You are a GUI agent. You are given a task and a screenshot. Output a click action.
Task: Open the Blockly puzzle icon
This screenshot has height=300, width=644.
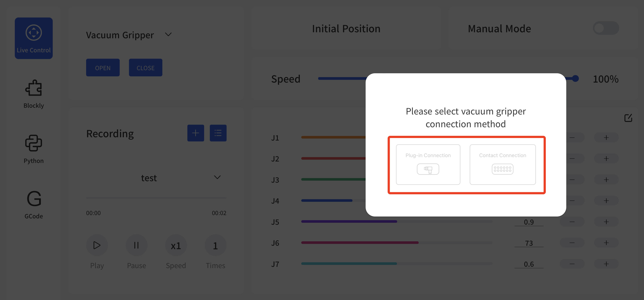[x=34, y=88]
